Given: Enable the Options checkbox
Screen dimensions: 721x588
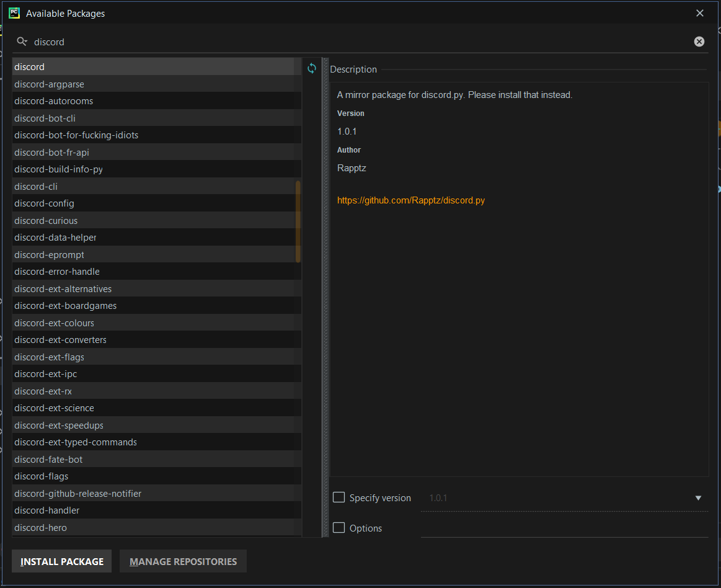Looking at the screenshot, I should pos(339,528).
